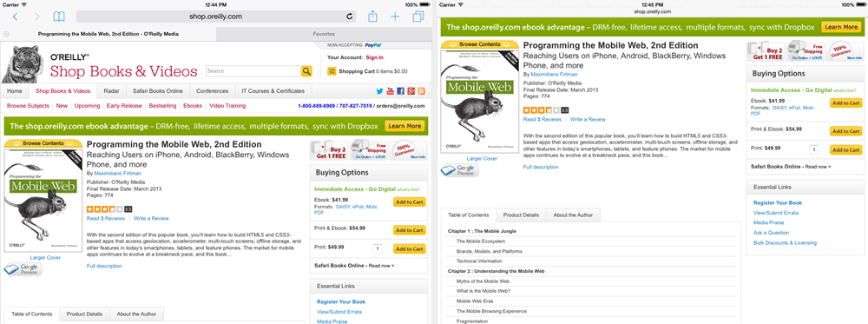Reload the page with the refresh icon
Image resolution: width=868 pixels, height=324 pixels.
point(350,17)
